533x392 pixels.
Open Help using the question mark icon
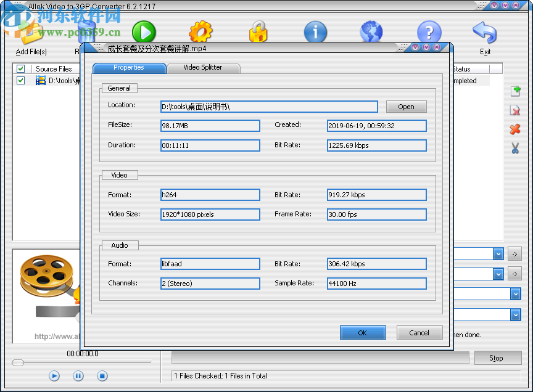coord(429,31)
